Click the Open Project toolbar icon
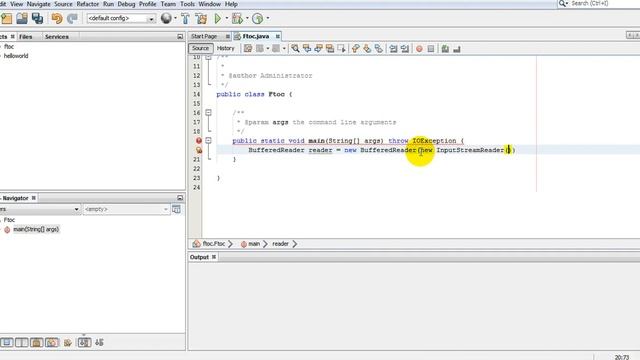Image resolution: width=640 pixels, height=360 pixels. [22, 18]
